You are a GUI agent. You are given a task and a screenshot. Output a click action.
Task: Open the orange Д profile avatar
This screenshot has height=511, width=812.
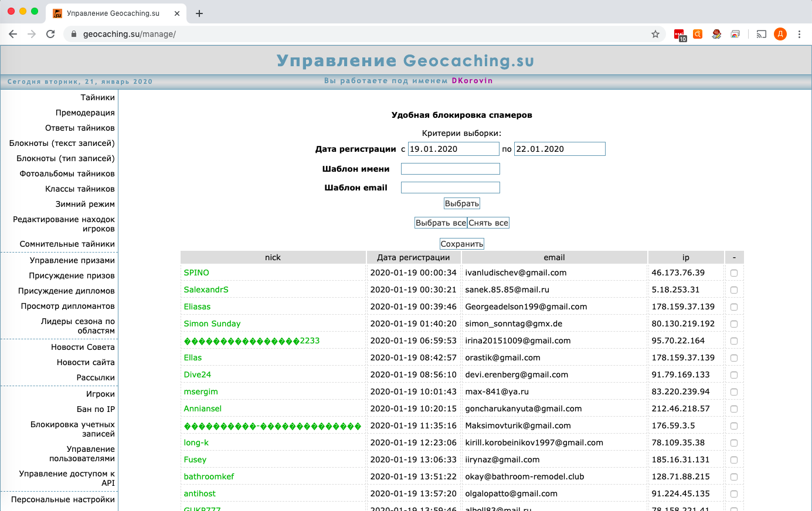tap(780, 34)
